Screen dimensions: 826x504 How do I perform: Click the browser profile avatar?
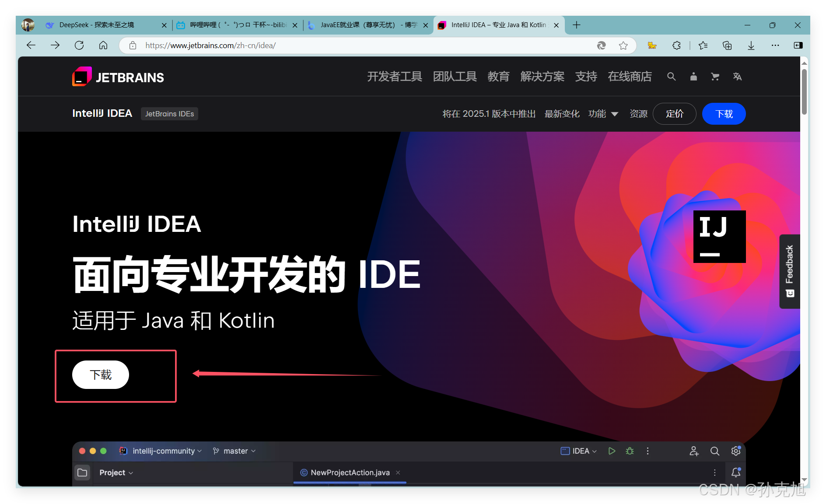click(x=28, y=25)
